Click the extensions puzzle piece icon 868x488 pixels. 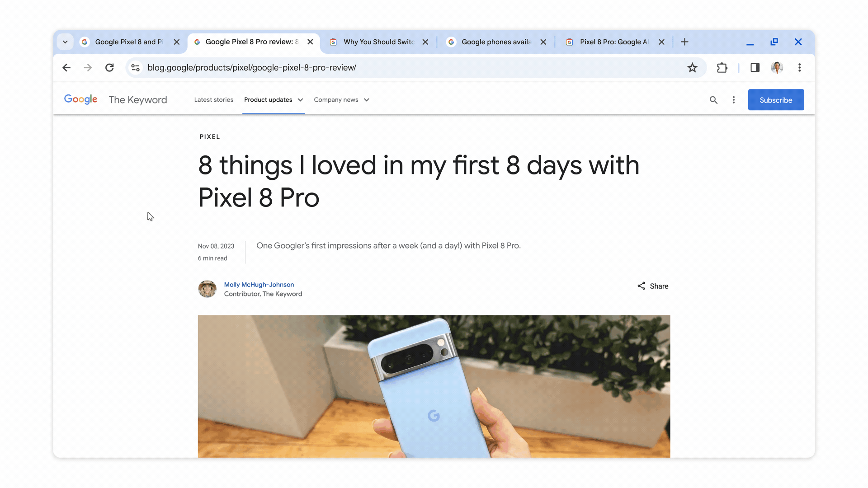tap(722, 67)
